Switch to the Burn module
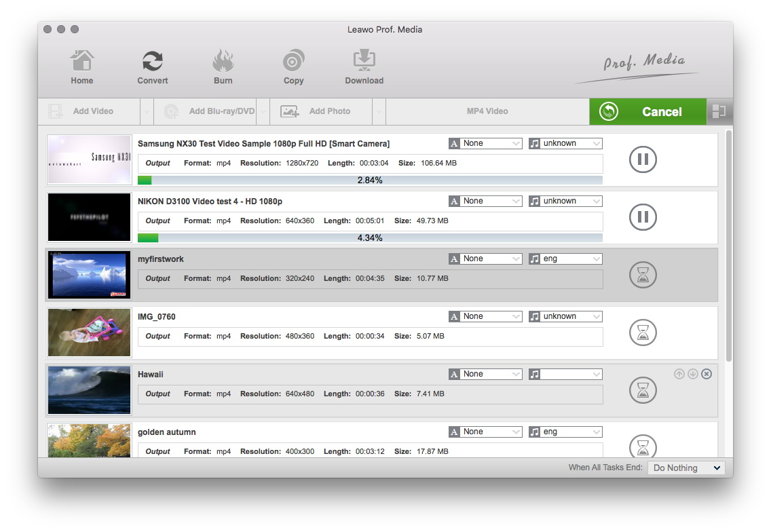The width and height of the screenshot is (771, 532). [223, 67]
